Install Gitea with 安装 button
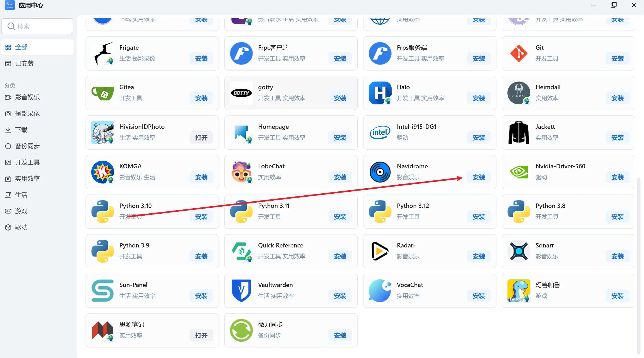The width and height of the screenshot is (644, 358). 201,98
